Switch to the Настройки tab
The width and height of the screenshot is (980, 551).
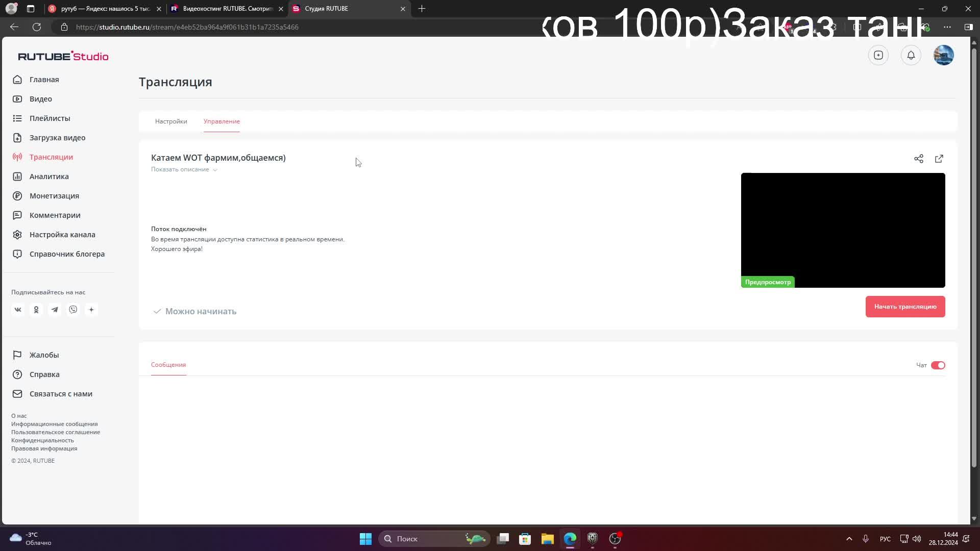(x=171, y=121)
